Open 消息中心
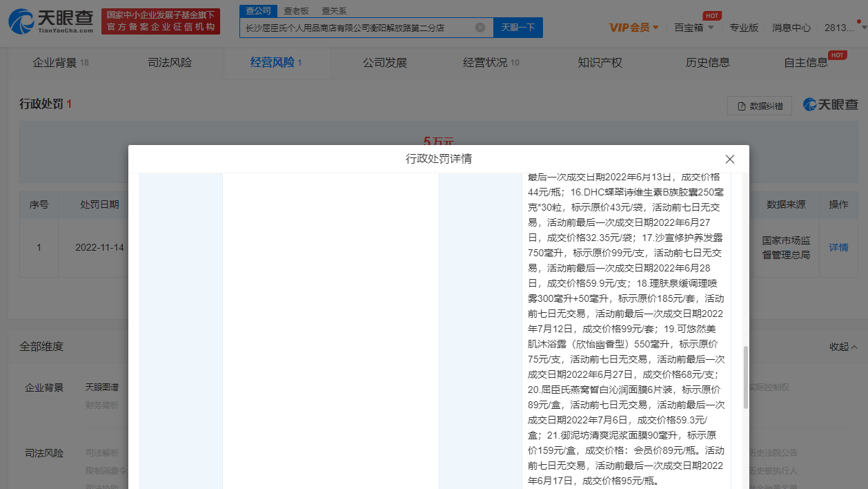This screenshot has width=868, height=489. pos(791,28)
